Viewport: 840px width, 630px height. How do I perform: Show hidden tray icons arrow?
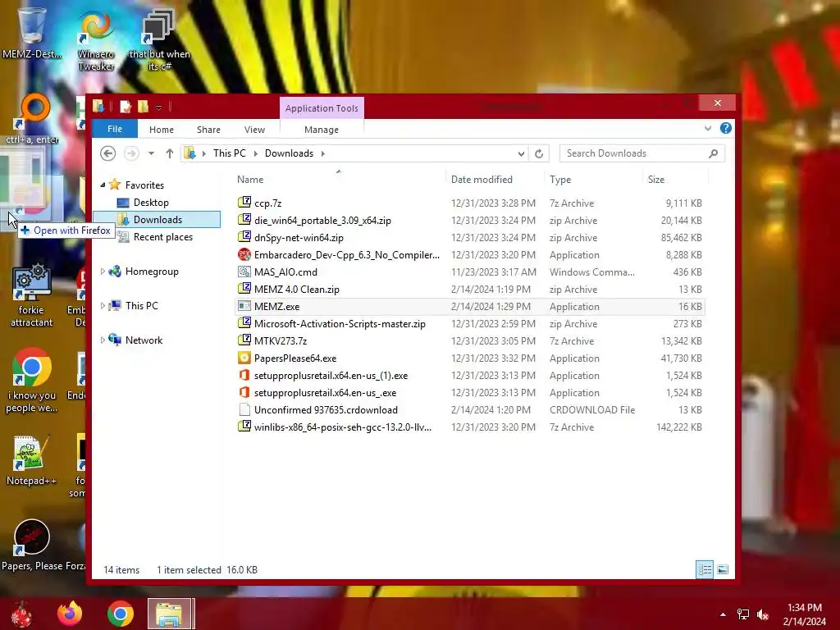point(724,614)
